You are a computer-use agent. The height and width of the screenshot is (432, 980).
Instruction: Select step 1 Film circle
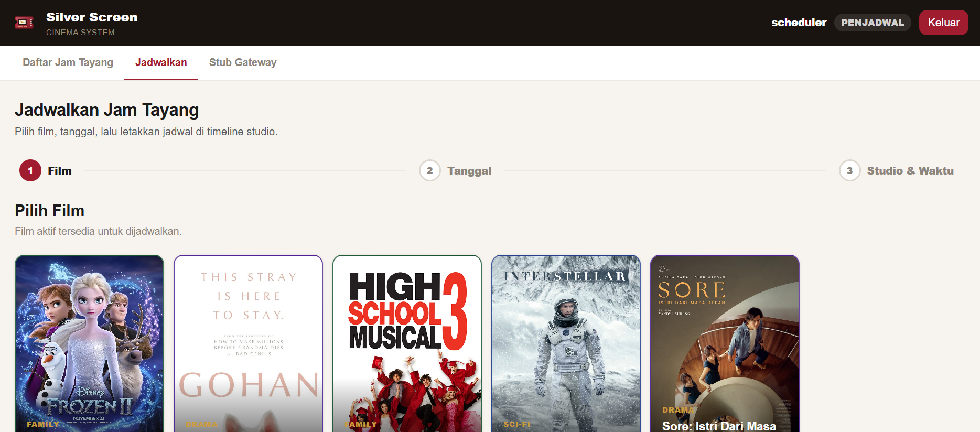point(30,170)
